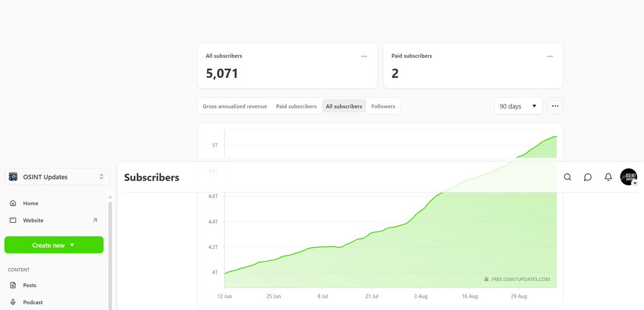This screenshot has width=644, height=310.
Task: Click the Website external arrow icon
Action: point(95,220)
